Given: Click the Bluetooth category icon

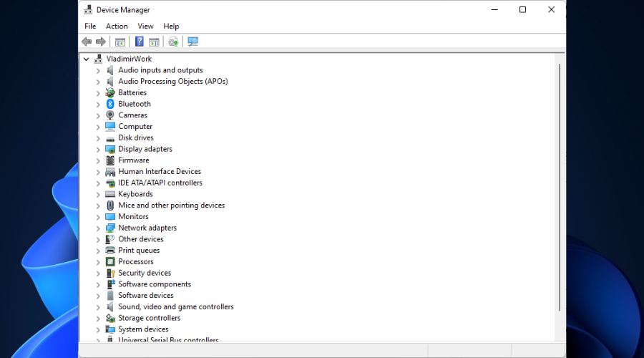Looking at the screenshot, I should [x=110, y=104].
